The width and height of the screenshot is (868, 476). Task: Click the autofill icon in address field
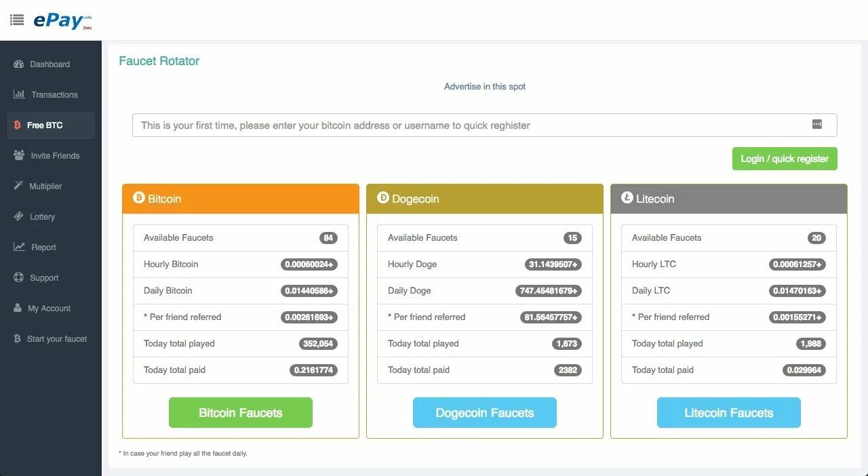click(817, 124)
